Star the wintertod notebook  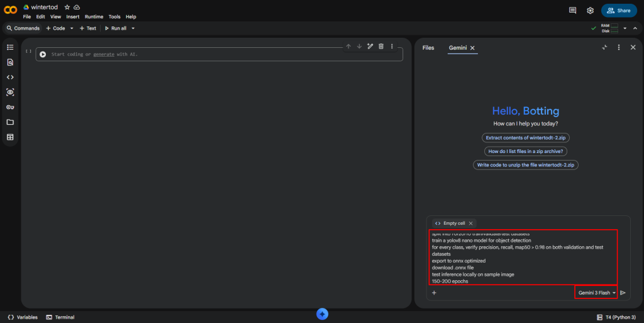(x=67, y=7)
